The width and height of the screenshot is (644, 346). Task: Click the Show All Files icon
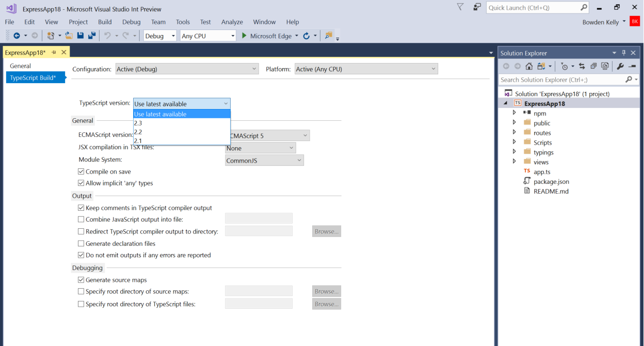tap(605, 66)
